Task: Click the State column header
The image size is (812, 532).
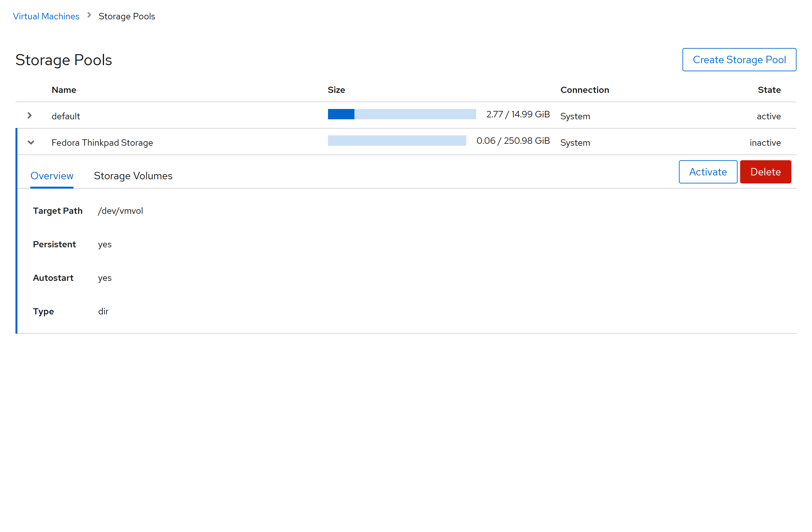Action: tap(769, 90)
